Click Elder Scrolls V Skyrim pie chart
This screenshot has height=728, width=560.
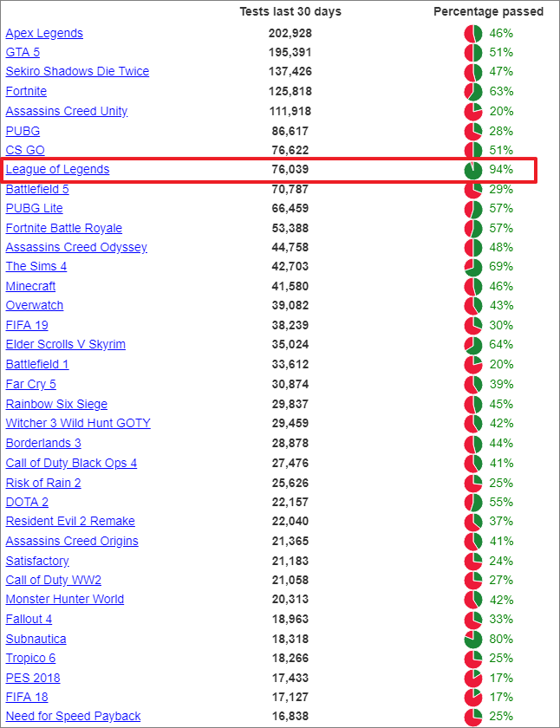pyautogui.click(x=473, y=345)
